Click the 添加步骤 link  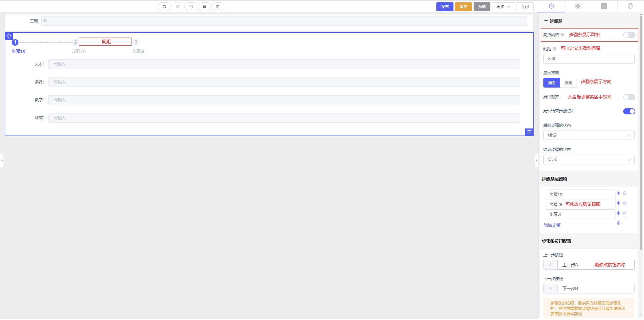click(552, 225)
